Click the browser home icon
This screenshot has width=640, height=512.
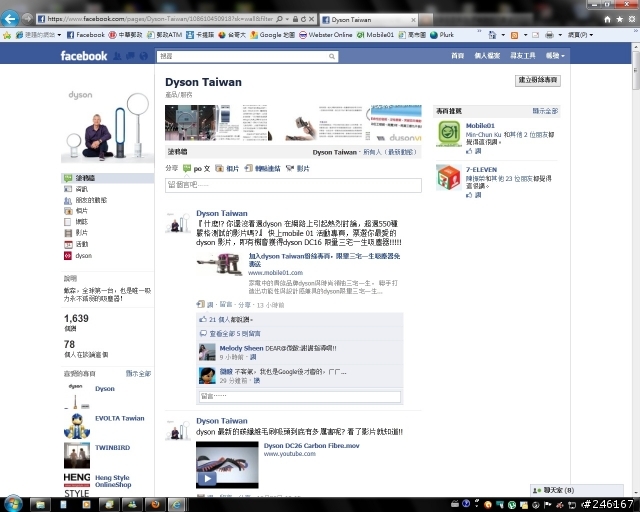(607, 19)
